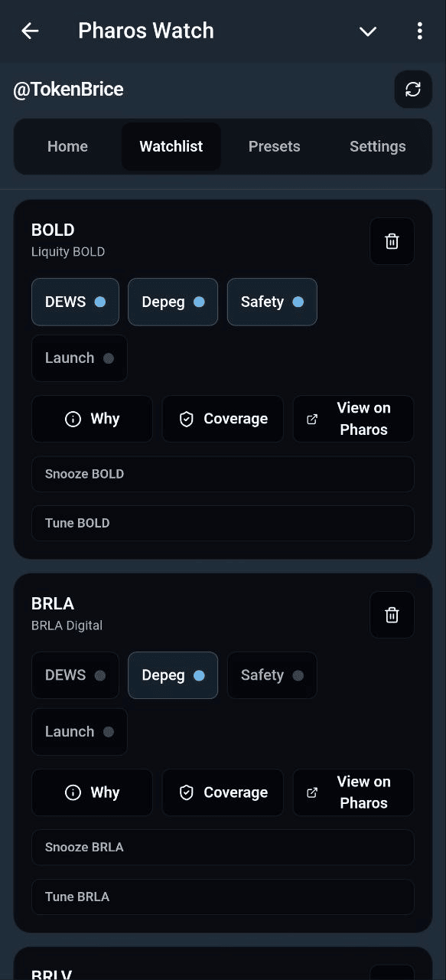This screenshot has width=446, height=980.
Task: Open the Presets tab
Action: point(274,146)
